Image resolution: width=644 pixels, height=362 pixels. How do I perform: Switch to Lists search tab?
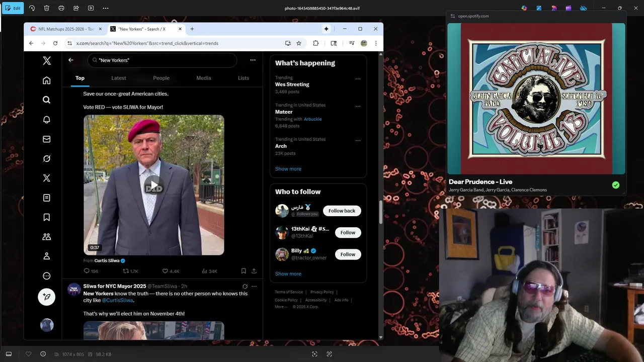pyautogui.click(x=244, y=78)
